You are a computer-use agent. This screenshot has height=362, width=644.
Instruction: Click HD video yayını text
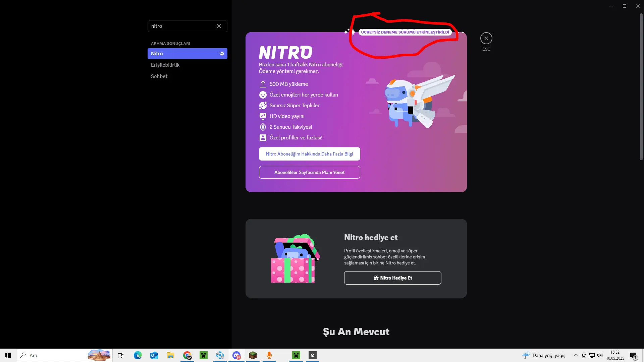(287, 116)
